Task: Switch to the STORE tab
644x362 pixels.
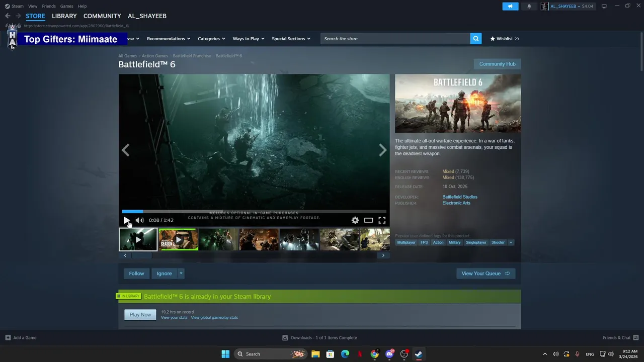Action: tap(35, 16)
